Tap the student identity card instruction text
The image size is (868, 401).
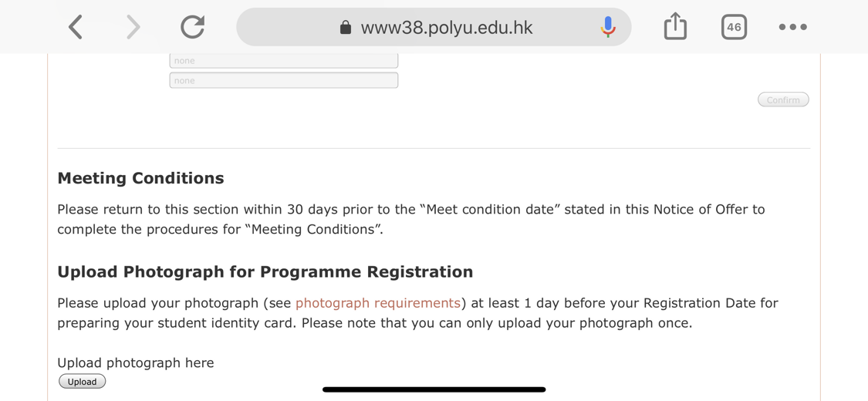pos(418,313)
